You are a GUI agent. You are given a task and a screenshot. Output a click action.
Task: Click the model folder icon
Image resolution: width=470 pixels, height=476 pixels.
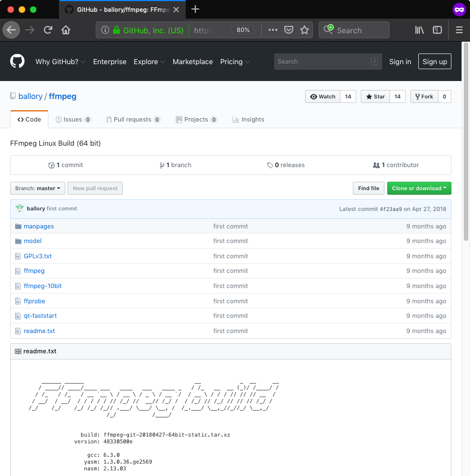18,241
